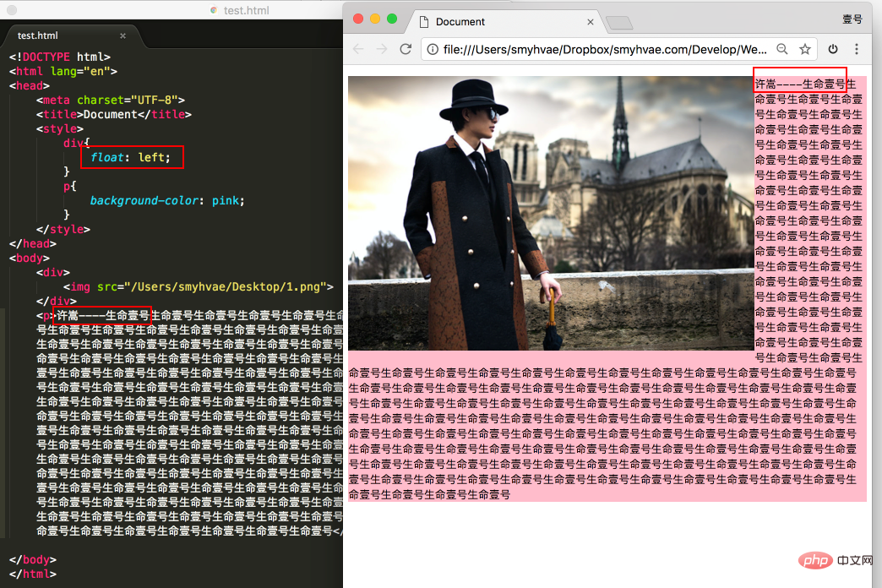Click the photo of the man in hat
Viewport: 882px width, 588px height.
click(x=551, y=213)
